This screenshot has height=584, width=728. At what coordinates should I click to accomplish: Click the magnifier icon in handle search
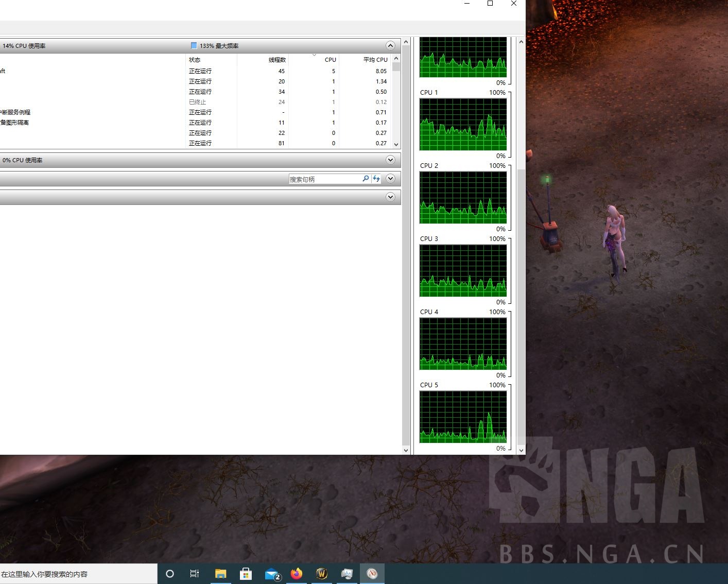point(366,179)
